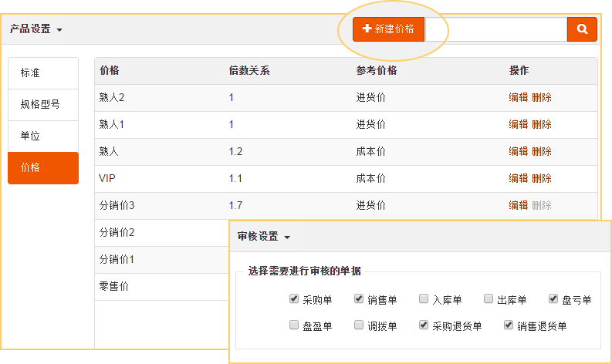The image size is (612, 364).
Task: Enable the 入库单 checkbox
Action: click(x=424, y=299)
